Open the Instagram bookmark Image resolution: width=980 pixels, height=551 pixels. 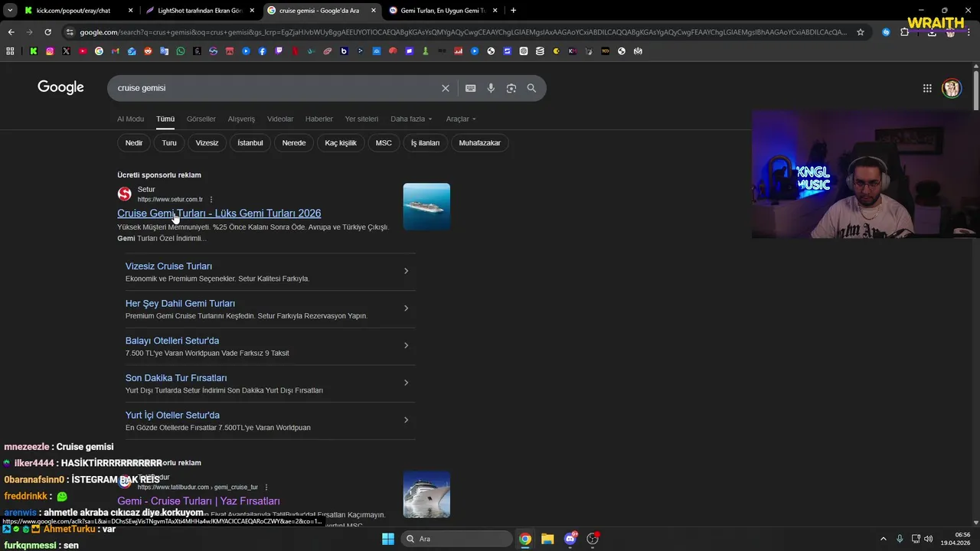50,51
